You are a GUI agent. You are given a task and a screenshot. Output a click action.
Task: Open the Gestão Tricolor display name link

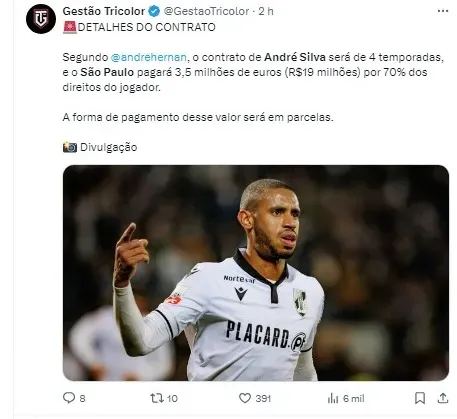point(104,11)
